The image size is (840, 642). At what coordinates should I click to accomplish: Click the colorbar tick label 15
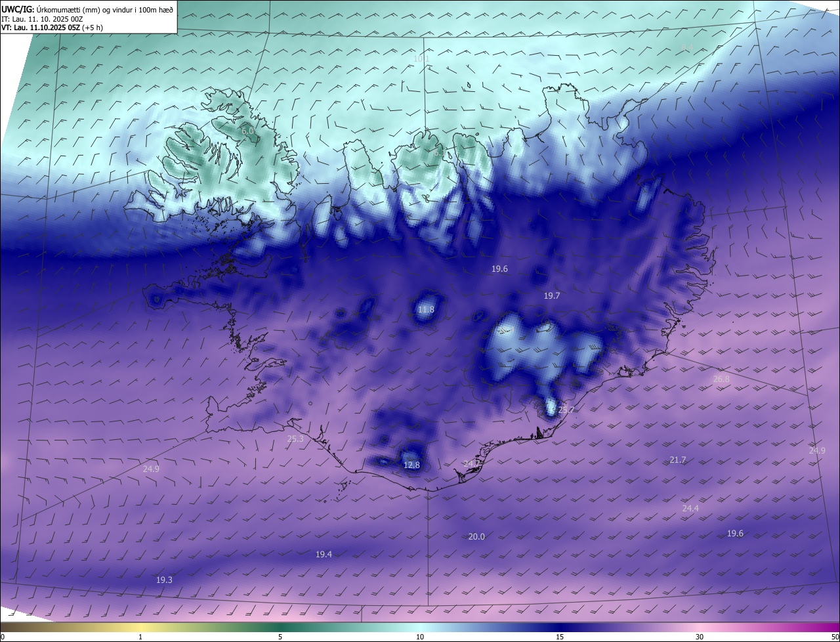click(x=560, y=637)
